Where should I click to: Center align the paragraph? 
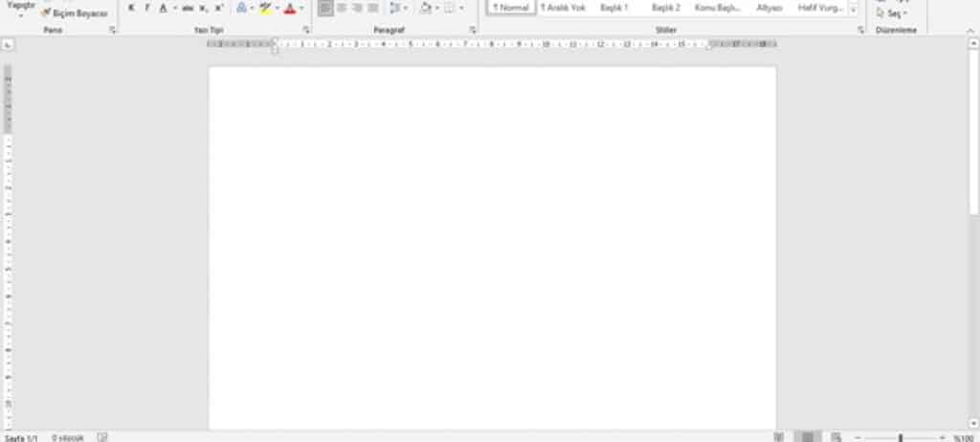pyautogui.click(x=342, y=8)
